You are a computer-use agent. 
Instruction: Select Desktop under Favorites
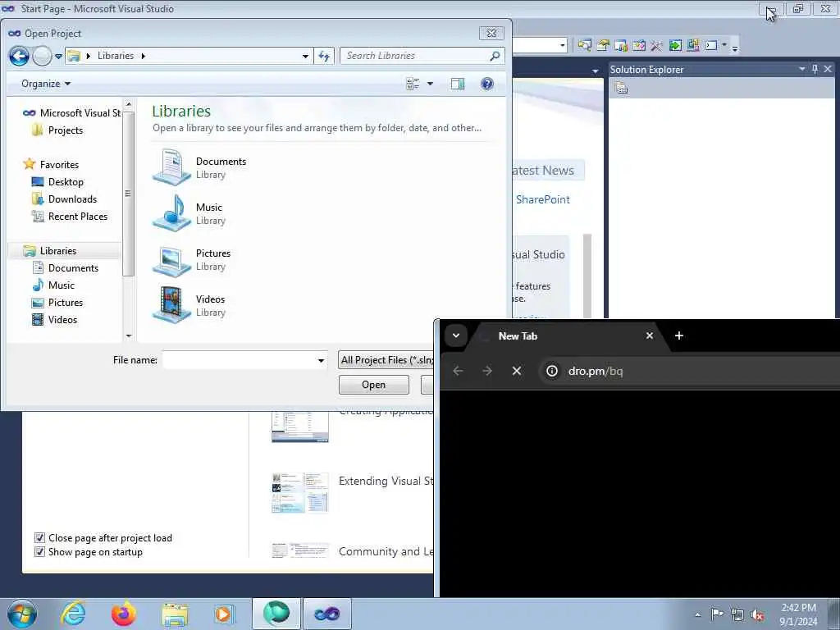(58, 182)
